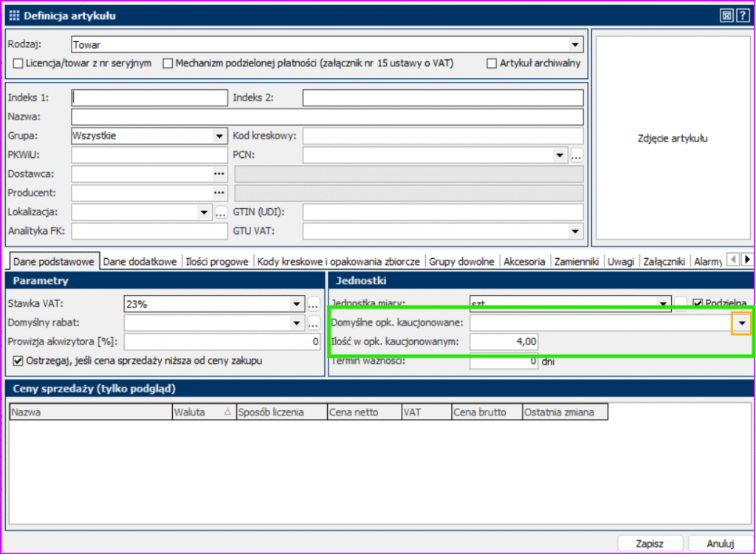756x554 pixels.
Task: Click the ellipsis button next to Dostawca
Action: (x=219, y=173)
